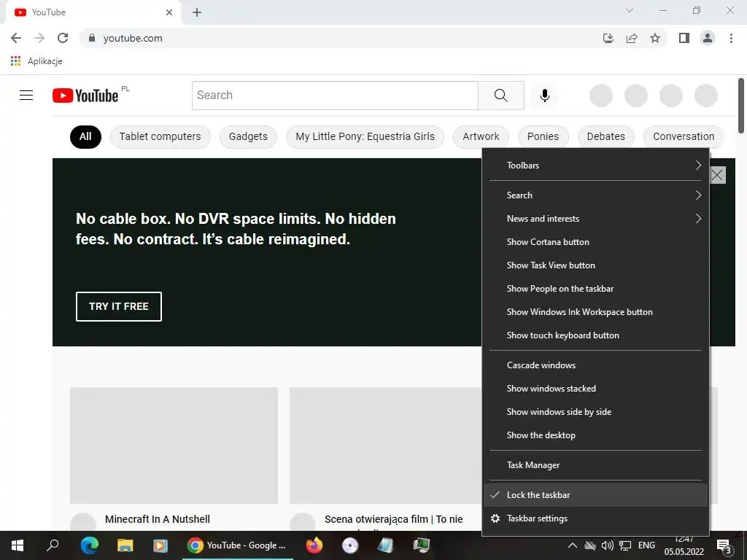Image resolution: width=747 pixels, height=560 pixels.
Task: Select the Artwork chip
Action: [481, 136]
